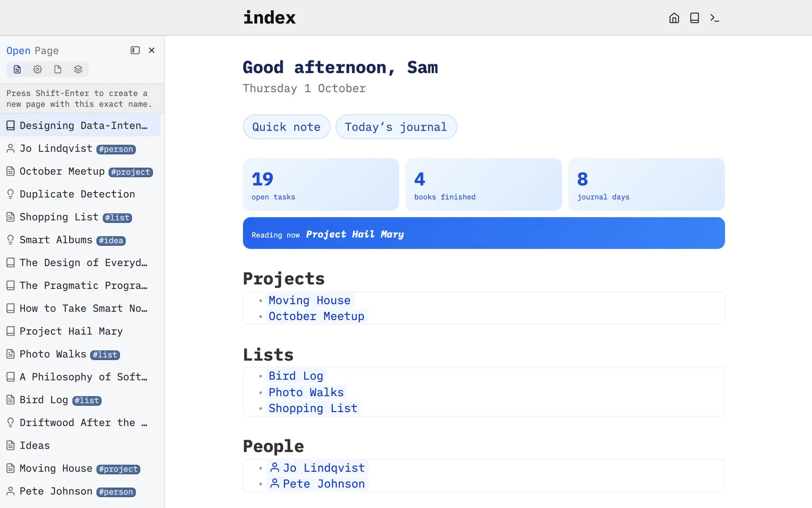Click the 4 books finished card
Viewport: 812px width, 508px height.
pos(484,184)
